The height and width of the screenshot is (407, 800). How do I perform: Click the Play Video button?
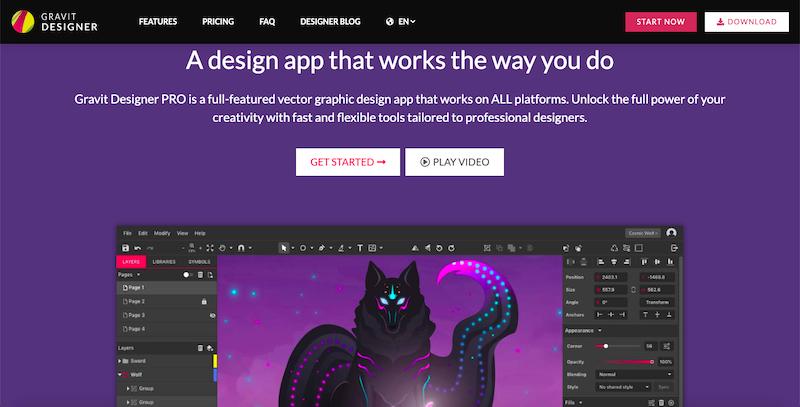(x=454, y=162)
